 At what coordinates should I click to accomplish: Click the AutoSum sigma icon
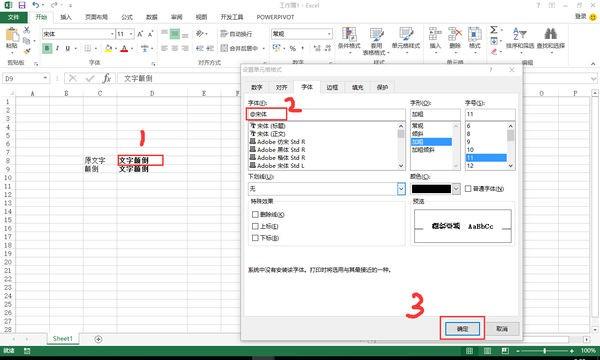(x=494, y=30)
